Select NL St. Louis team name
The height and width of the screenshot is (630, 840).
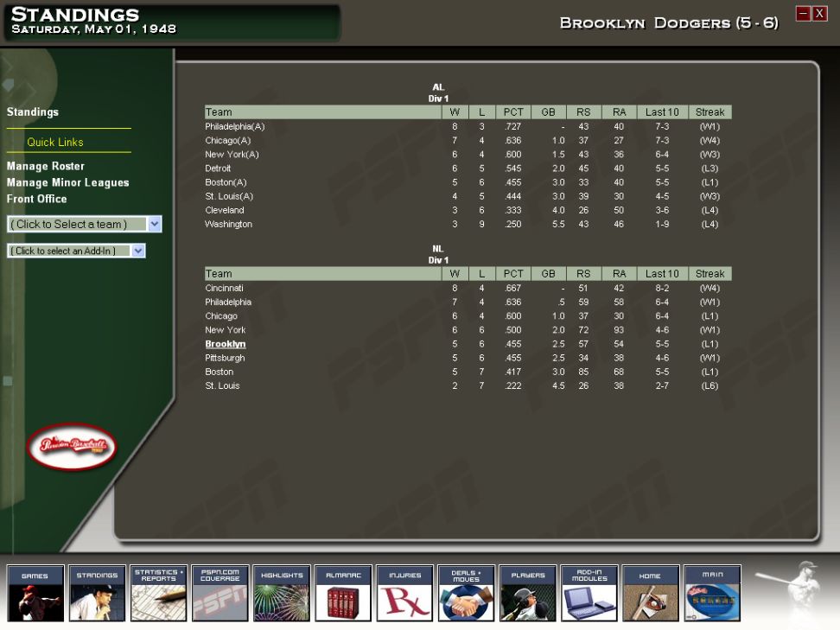[x=222, y=385]
